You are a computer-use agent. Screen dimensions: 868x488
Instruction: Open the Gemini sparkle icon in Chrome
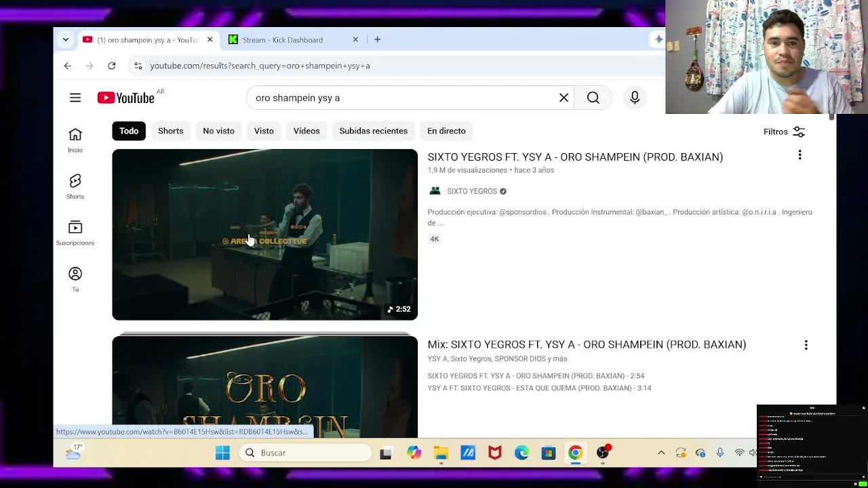pyautogui.click(x=658, y=39)
